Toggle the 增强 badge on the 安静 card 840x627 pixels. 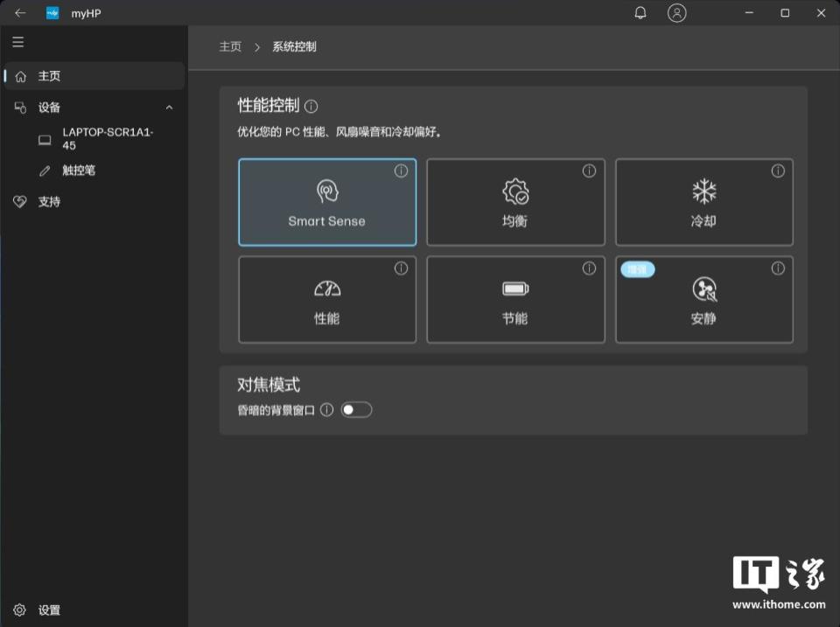coord(638,269)
